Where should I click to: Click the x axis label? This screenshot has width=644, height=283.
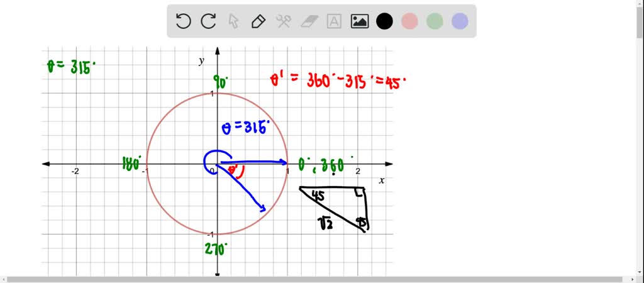click(382, 180)
